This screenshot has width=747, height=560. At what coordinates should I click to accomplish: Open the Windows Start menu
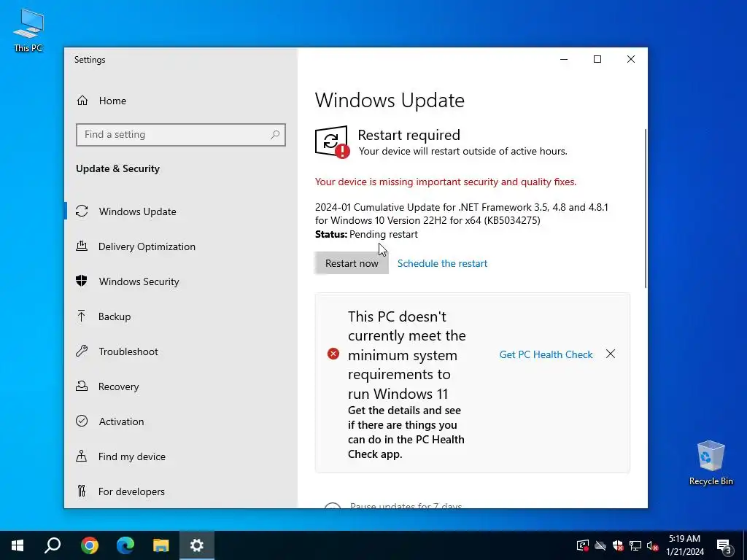18,545
